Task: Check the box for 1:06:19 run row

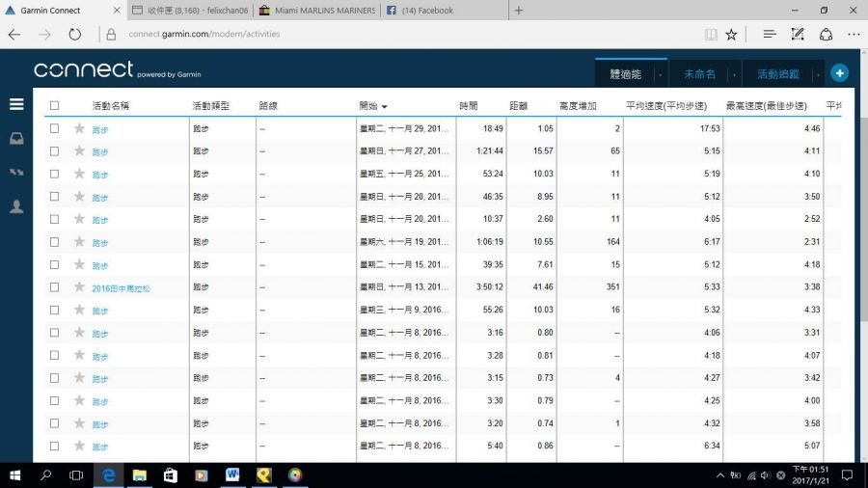Action: click(54, 242)
